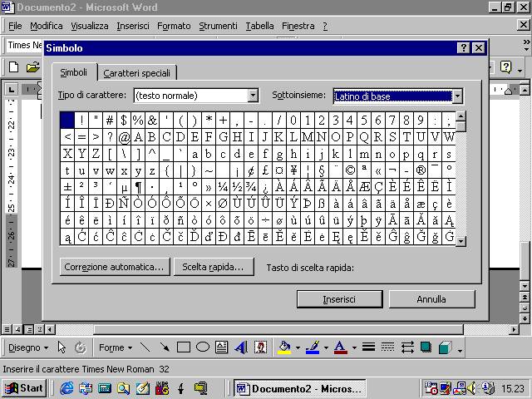Click the Scelta rapida... button
The image size is (532, 399).
(214, 267)
